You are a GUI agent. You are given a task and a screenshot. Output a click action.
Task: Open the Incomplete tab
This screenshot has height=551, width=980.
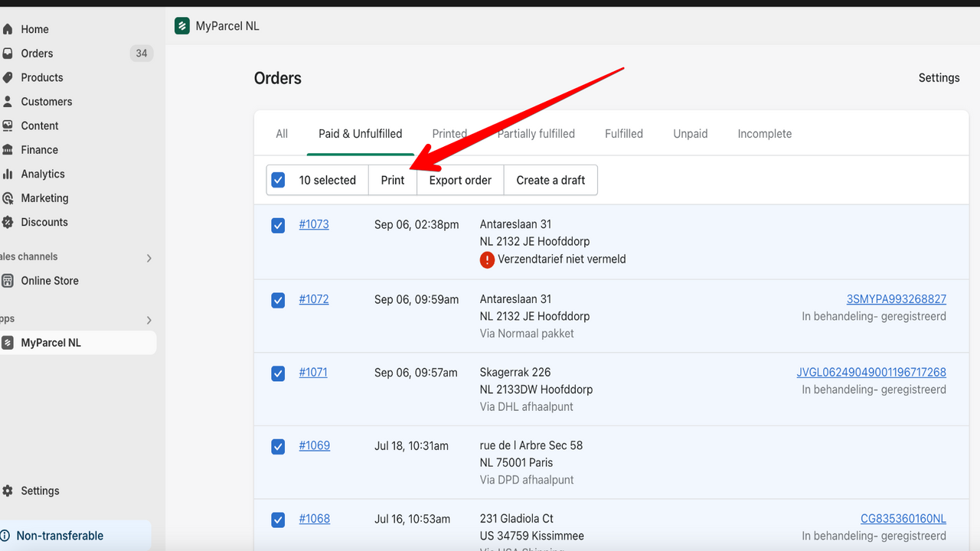[x=765, y=134]
